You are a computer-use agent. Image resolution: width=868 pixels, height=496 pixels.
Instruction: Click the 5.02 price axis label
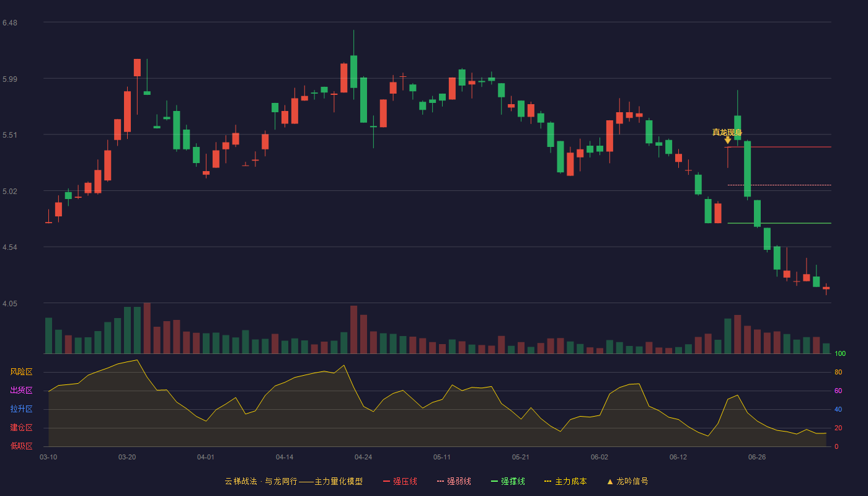point(10,192)
